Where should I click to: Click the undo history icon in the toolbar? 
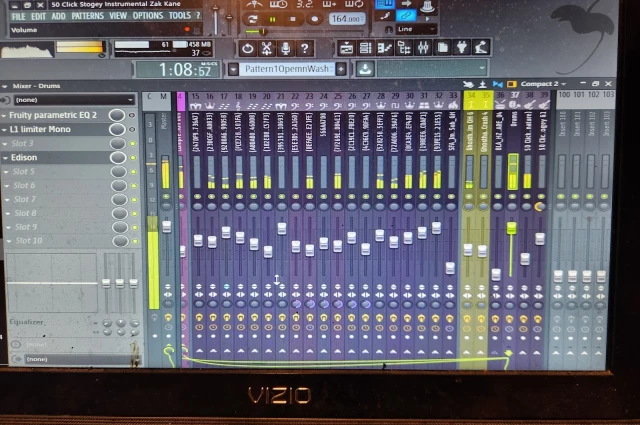coord(247,48)
